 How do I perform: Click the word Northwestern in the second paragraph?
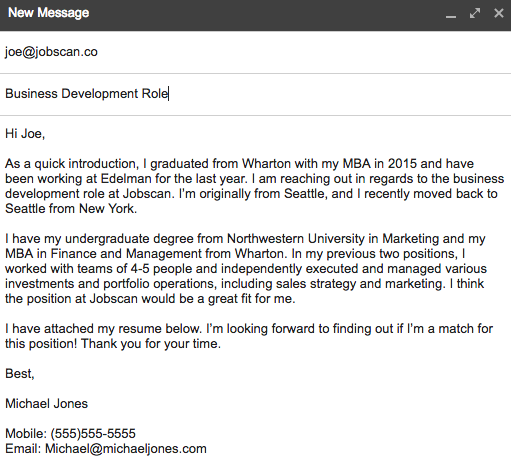(265, 239)
